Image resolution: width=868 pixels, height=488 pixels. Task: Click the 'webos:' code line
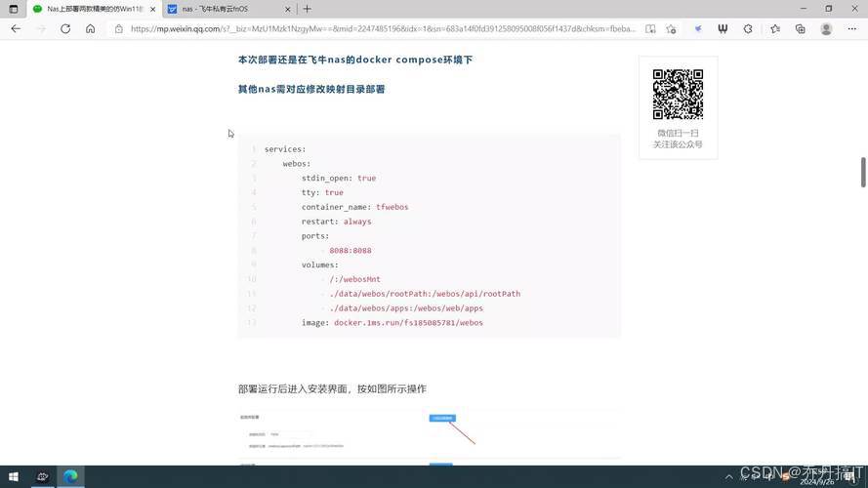coord(297,164)
